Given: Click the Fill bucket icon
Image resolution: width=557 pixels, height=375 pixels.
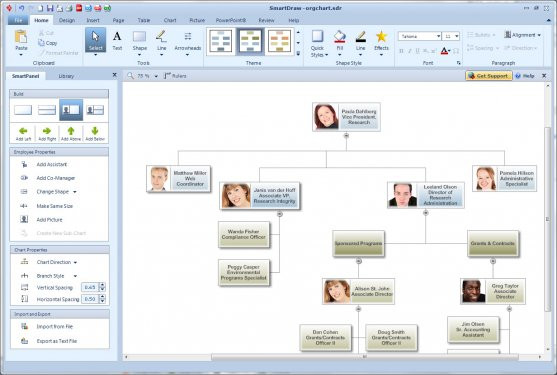Looking at the screenshot, I should pyautogui.click(x=340, y=37).
